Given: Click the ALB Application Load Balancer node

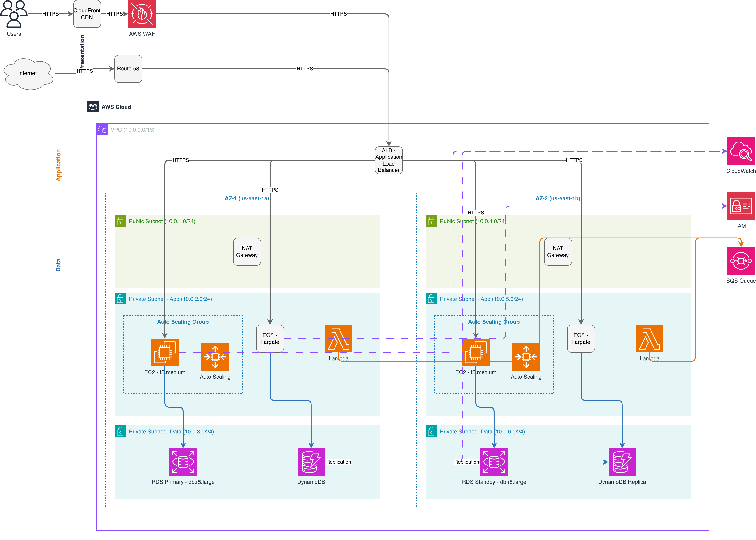Looking at the screenshot, I should coord(389,160).
